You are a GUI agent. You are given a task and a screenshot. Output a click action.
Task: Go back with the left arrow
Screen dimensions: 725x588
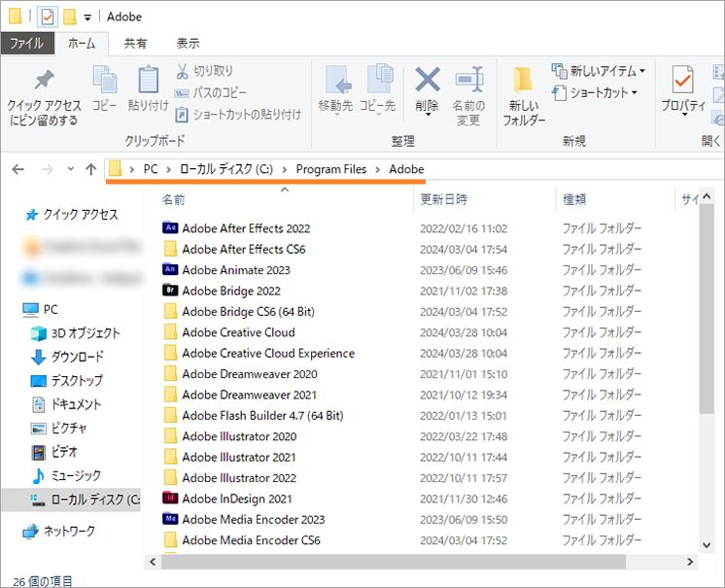pyautogui.click(x=18, y=170)
